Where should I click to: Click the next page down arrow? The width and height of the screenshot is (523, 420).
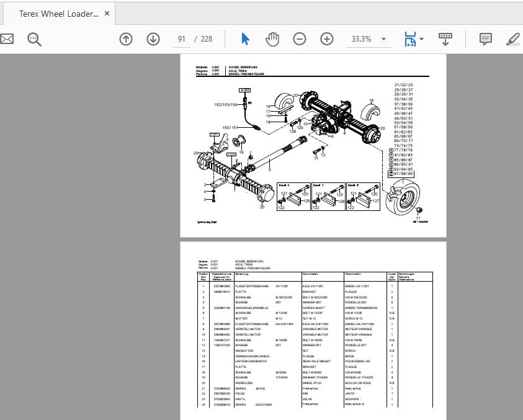point(153,38)
